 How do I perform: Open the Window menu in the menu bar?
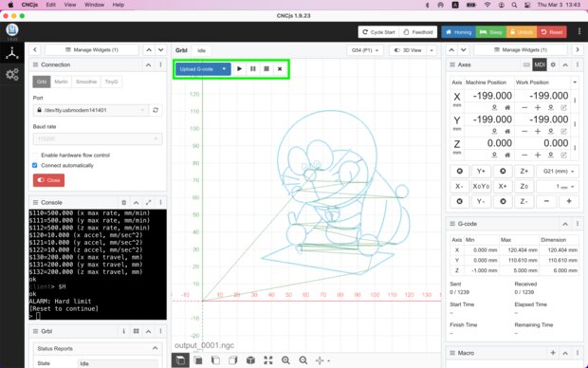94,5
